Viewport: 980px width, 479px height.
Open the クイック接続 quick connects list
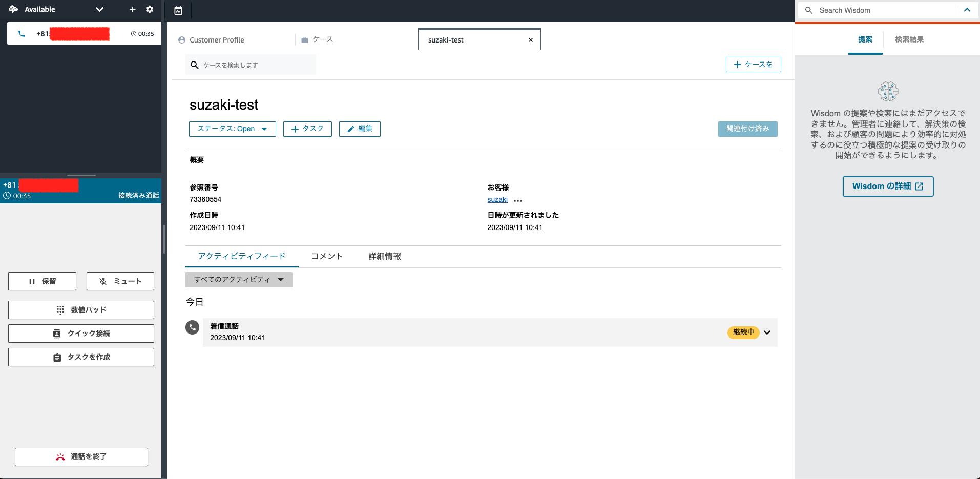click(80, 333)
